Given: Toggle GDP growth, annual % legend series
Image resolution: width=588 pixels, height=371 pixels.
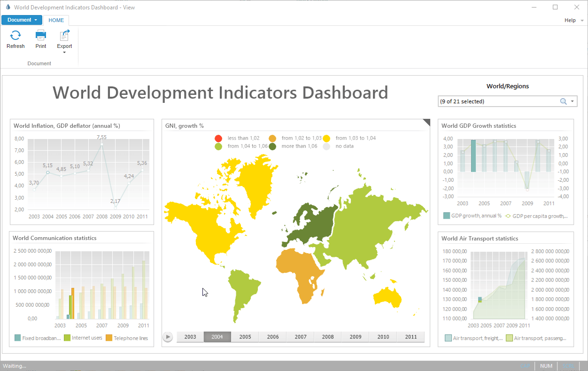Looking at the screenshot, I should [x=472, y=216].
